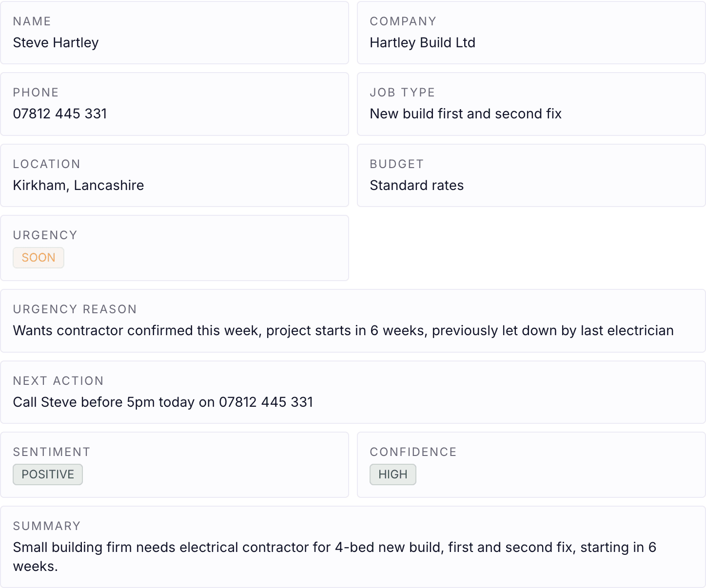Click the JOB TYPE label
This screenshot has width=706, height=588.
[403, 93]
